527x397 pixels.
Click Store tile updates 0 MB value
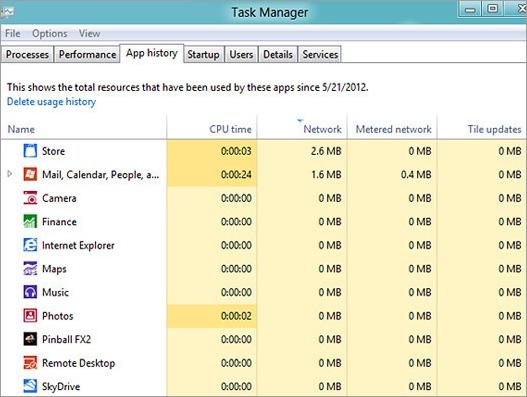coord(510,151)
